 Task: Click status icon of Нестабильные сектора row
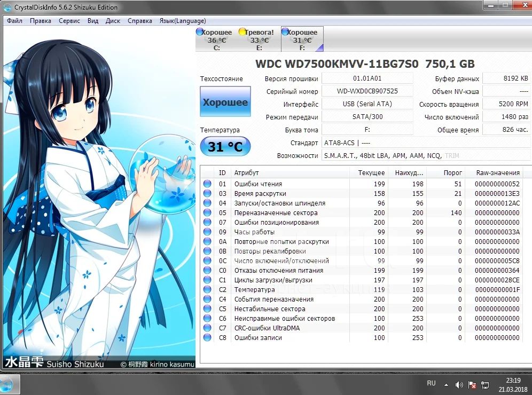(x=207, y=309)
